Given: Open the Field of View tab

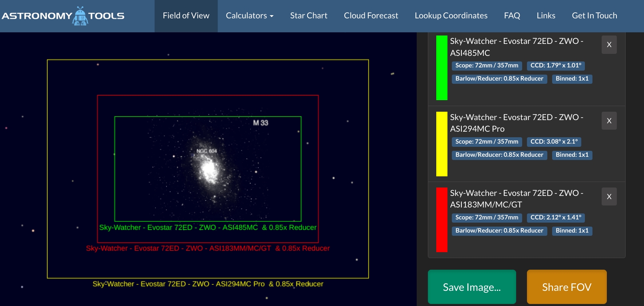Looking at the screenshot, I should [x=186, y=16].
